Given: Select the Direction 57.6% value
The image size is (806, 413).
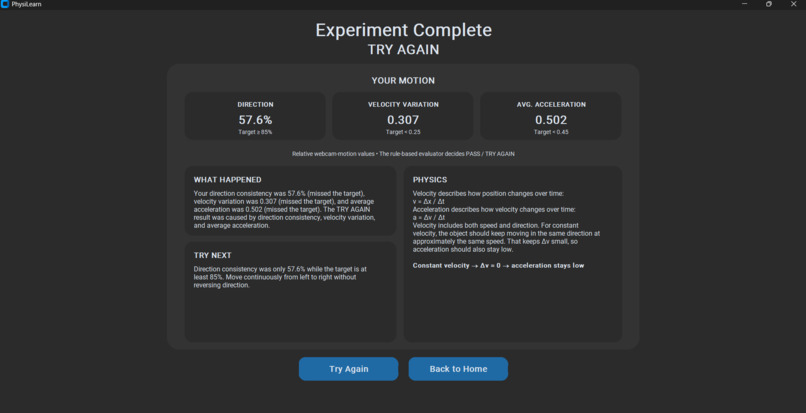Looking at the screenshot, I should (x=255, y=120).
